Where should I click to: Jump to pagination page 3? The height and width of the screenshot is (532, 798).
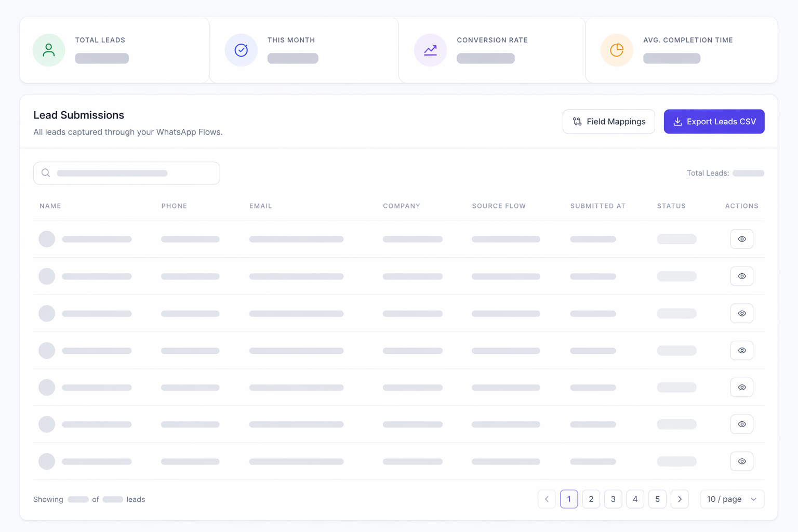tap(613, 499)
